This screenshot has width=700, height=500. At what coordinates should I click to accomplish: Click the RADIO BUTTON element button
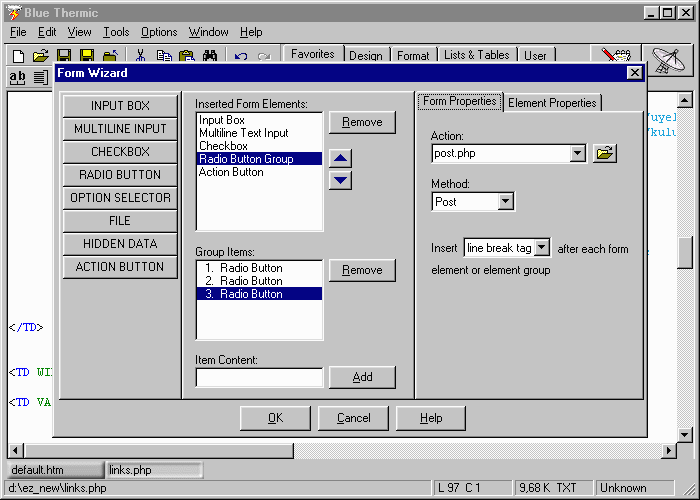click(x=120, y=175)
